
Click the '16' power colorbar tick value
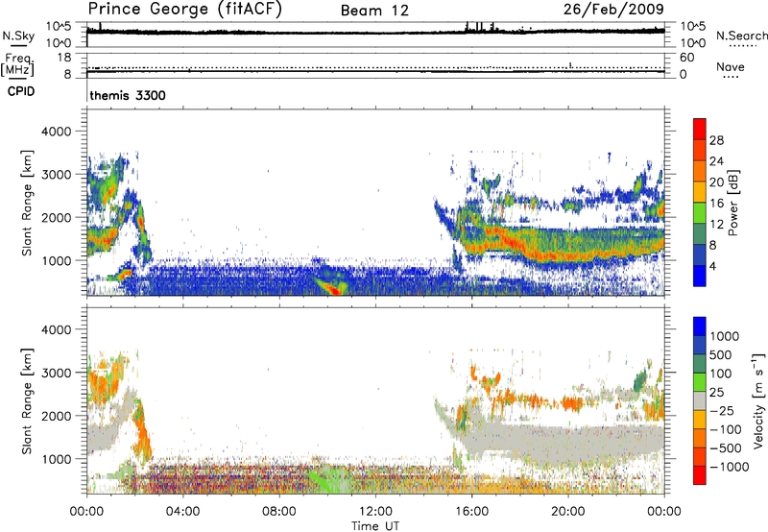pyautogui.click(x=716, y=204)
